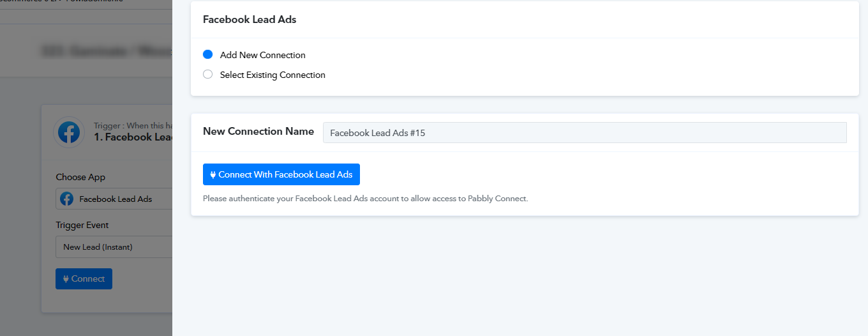868x336 pixels.
Task: Select the Add New Connection radio button
Action: click(x=207, y=55)
